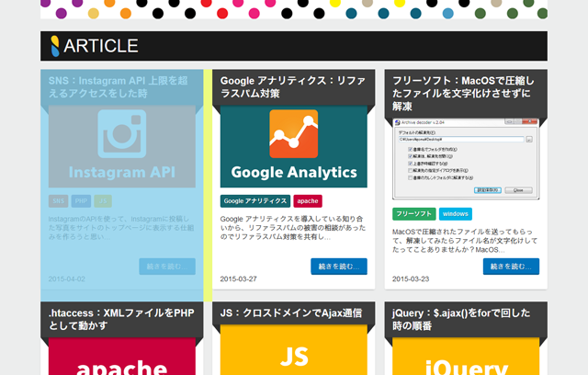Select the green フリーソフト tag

[x=413, y=213]
